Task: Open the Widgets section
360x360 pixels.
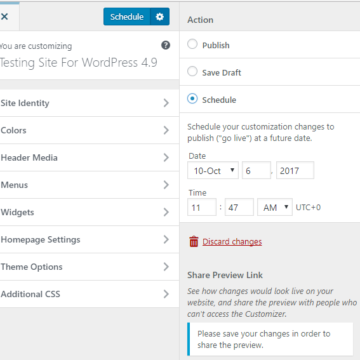Action: [x=89, y=212]
